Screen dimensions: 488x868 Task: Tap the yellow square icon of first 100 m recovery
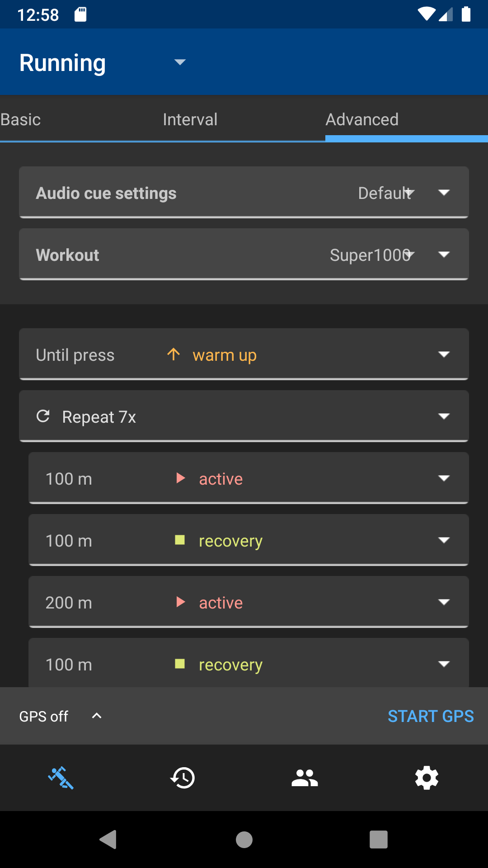[x=180, y=540]
